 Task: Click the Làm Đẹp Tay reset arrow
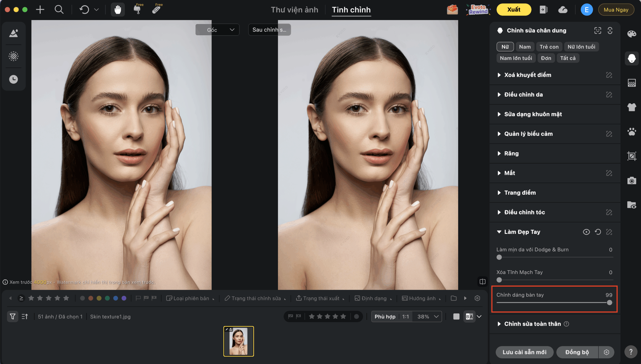(598, 232)
